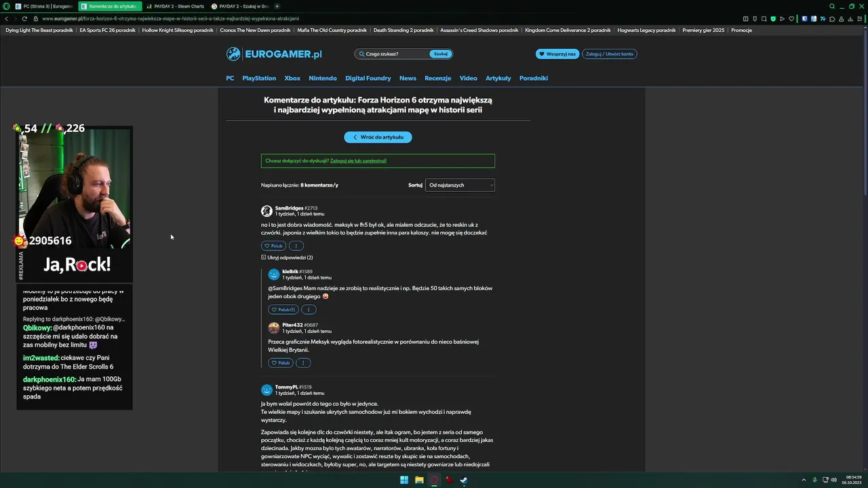Click the tab search magnifier icon
This screenshot has width=868, height=488.
832,6
